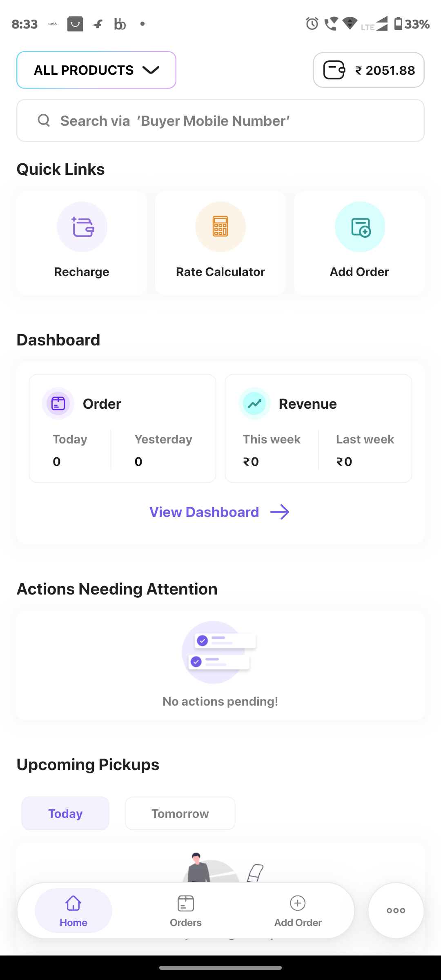Tap the alarm icon in status bar
The image size is (441, 980).
click(x=312, y=24)
